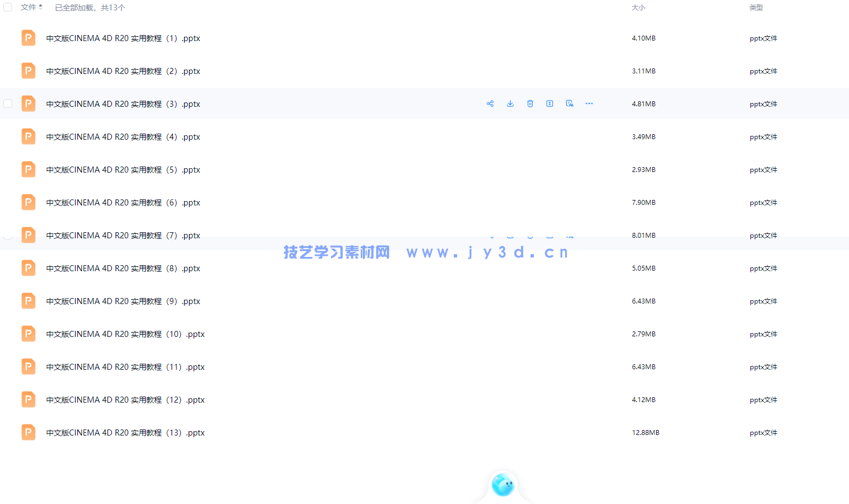Click the PPTX file icon of file (13)
849x504 pixels.
click(x=29, y=432)
